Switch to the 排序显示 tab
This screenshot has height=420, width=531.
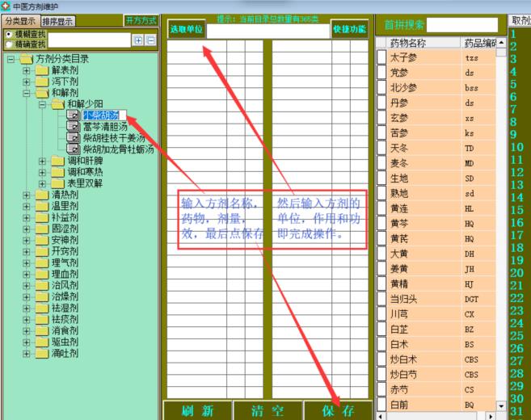click(x=57, y=22)
